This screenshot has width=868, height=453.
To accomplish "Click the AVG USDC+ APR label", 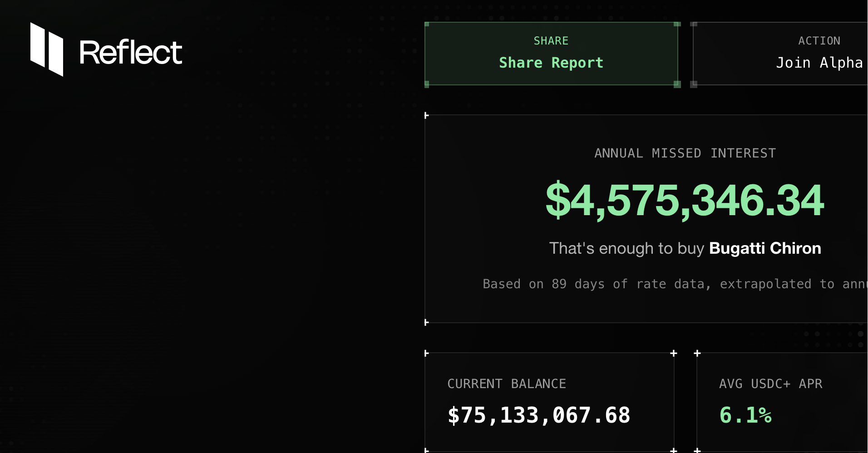I will pyautogui.click(x=770, y=384).
